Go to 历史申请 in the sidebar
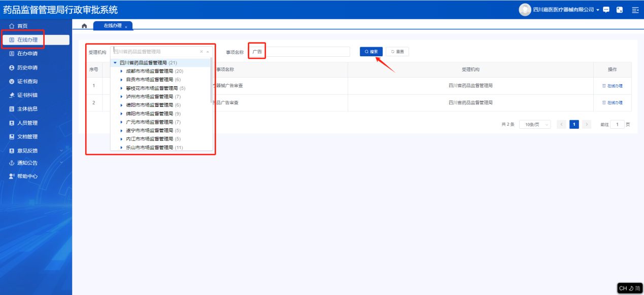The image size is (644, 295). [x=27, y=67]
